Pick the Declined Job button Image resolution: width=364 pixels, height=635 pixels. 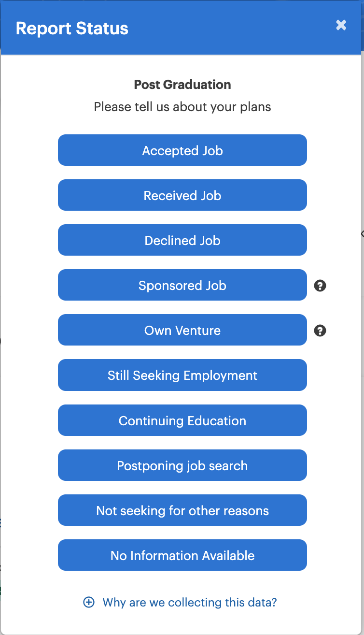(x=182, y=240)
